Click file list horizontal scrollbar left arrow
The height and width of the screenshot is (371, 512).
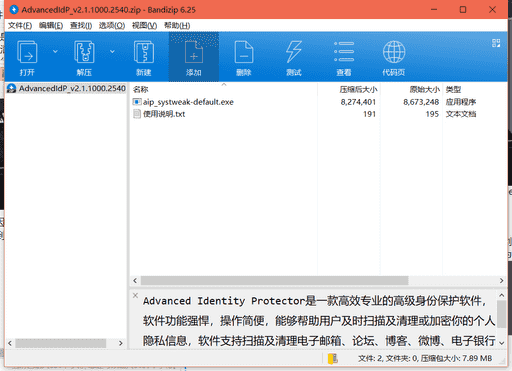click(135, 281)
